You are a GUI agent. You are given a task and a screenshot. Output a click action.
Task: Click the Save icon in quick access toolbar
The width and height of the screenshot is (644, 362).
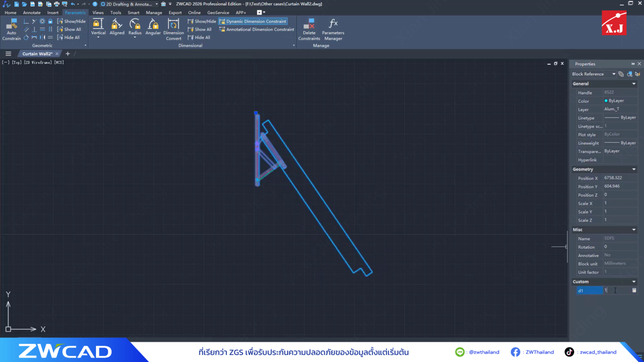pos(32,4)
